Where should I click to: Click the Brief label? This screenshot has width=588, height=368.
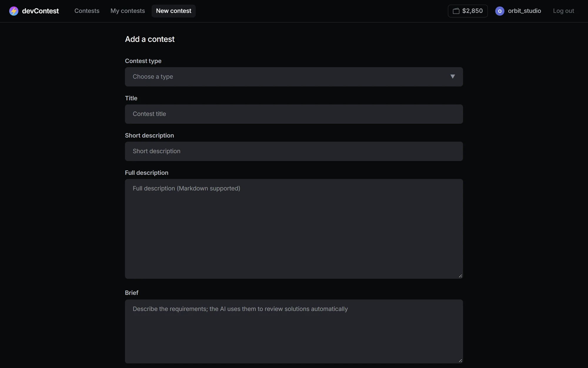point(131,293)
